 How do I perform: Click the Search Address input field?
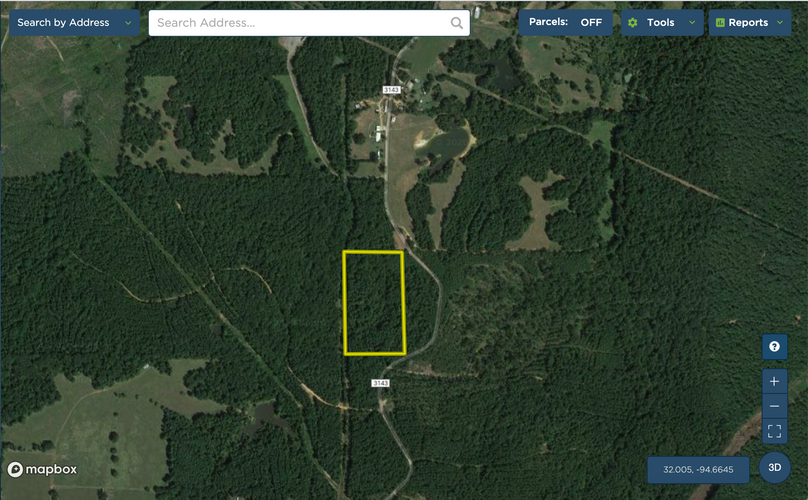[x=309, y=23]
